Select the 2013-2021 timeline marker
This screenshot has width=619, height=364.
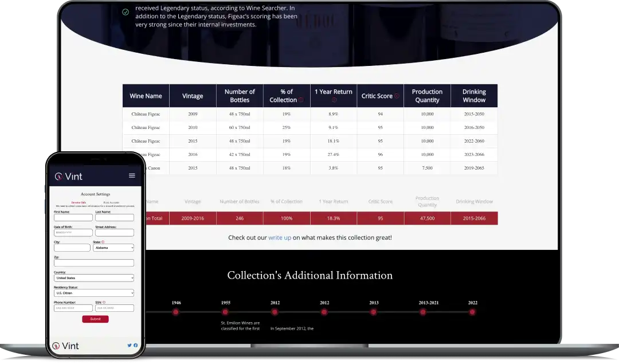423,312
